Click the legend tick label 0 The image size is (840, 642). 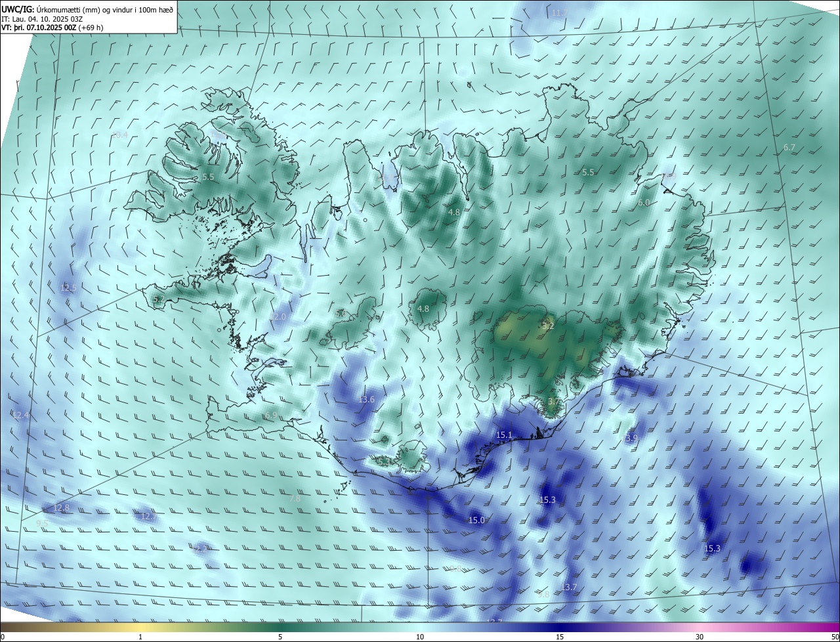[3, 637]
